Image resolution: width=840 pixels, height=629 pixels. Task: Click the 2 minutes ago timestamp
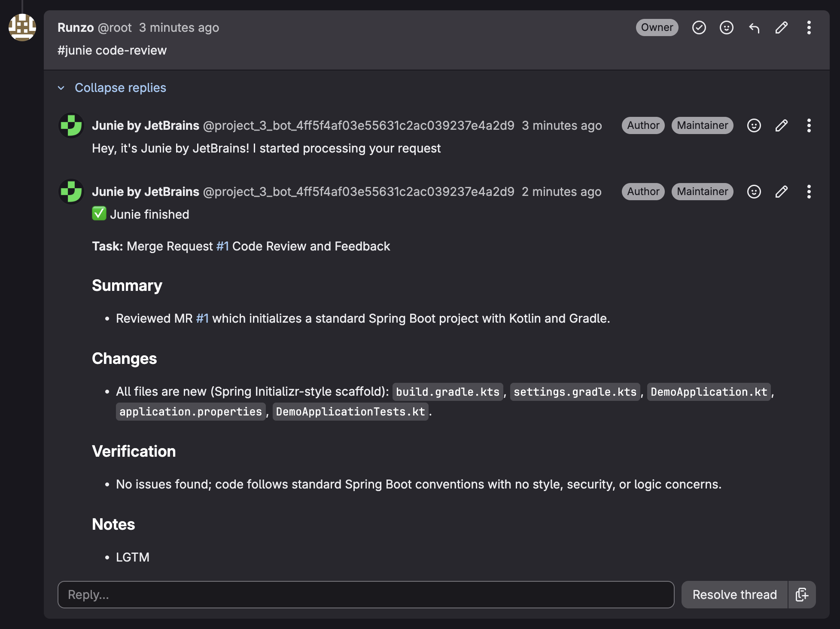point(562,192)
